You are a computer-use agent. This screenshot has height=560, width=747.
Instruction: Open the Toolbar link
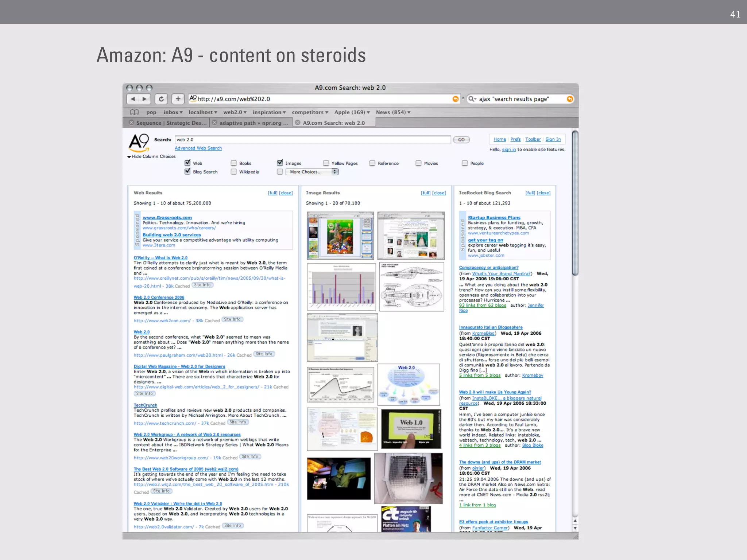pyautogui.click(x=533, y=139)
